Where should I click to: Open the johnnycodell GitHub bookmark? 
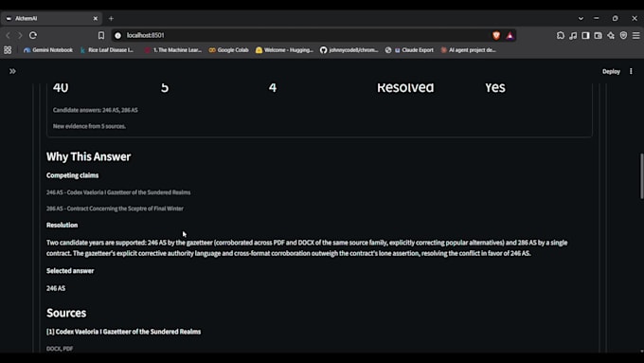click(x=349, y=50)
